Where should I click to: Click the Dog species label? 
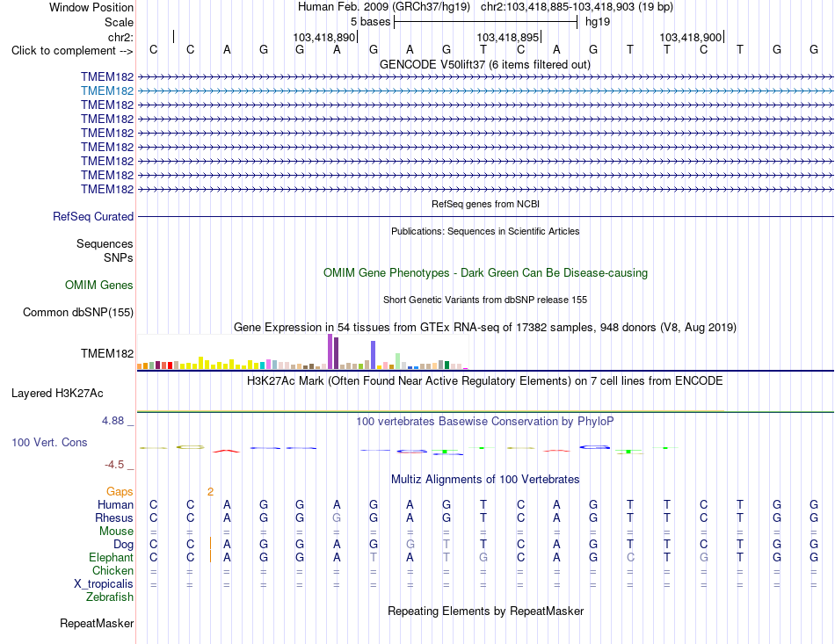(123, 544)
